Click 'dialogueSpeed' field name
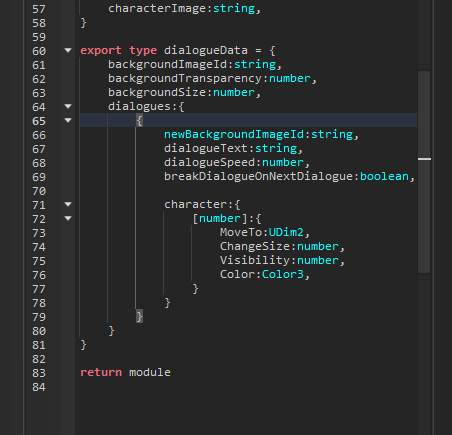 click(209, 162)
